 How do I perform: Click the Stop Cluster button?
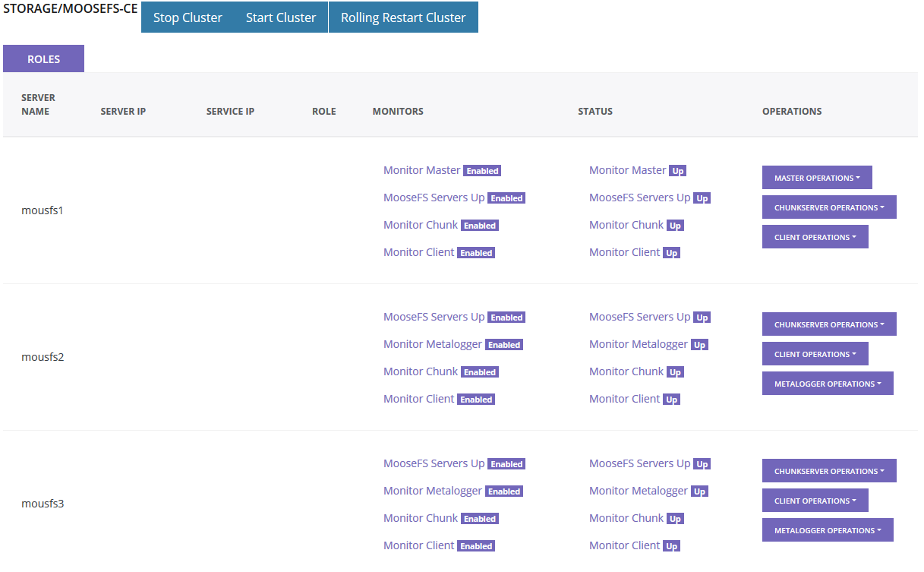(188, 17)
